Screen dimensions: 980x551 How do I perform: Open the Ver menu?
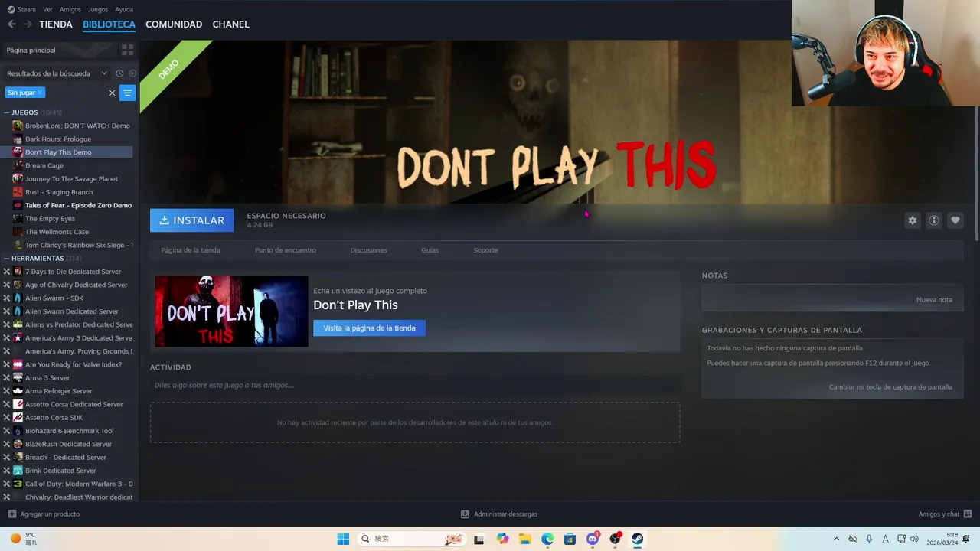click(48, 9)
